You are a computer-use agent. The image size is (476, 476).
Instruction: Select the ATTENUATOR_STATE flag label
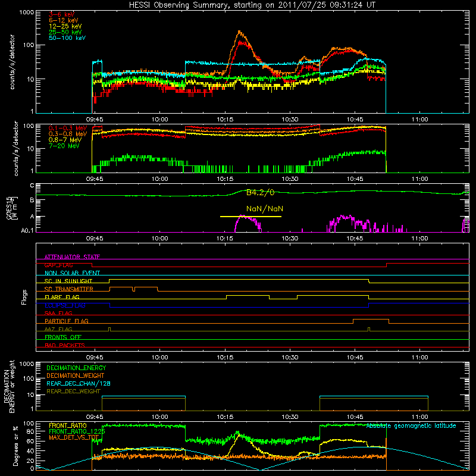click(x=72, y=257)
